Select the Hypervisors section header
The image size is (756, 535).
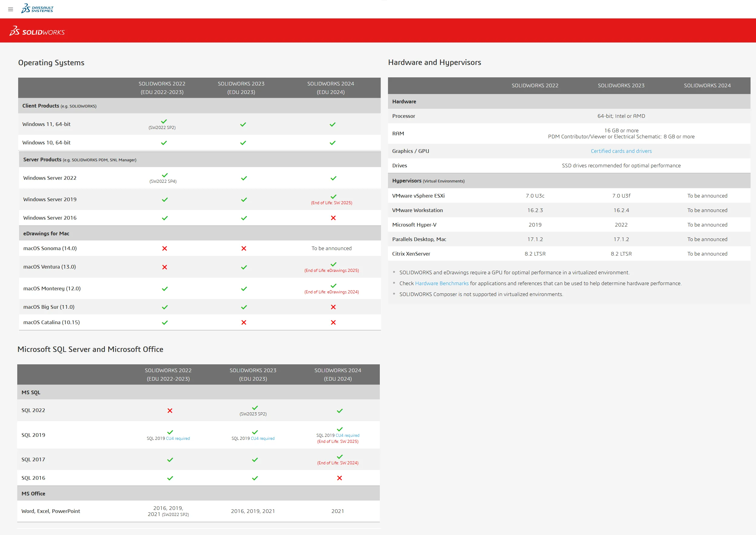click(x=407, y=181)
